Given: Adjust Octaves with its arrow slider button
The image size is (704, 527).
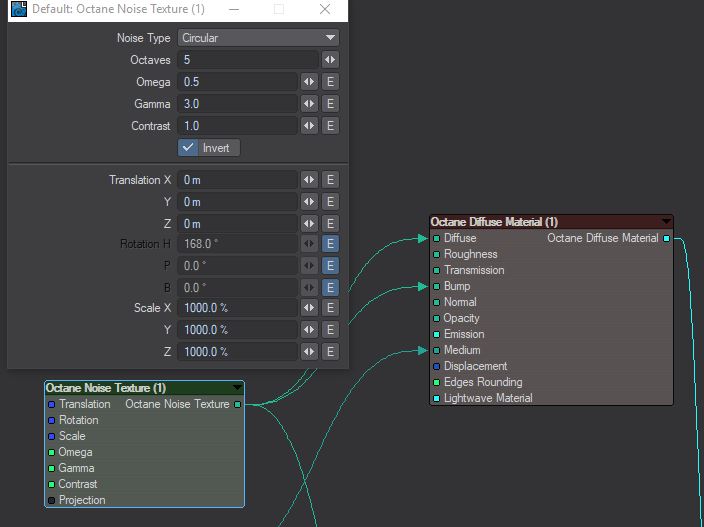Looking at the screenshot, I should coord(330,60).
